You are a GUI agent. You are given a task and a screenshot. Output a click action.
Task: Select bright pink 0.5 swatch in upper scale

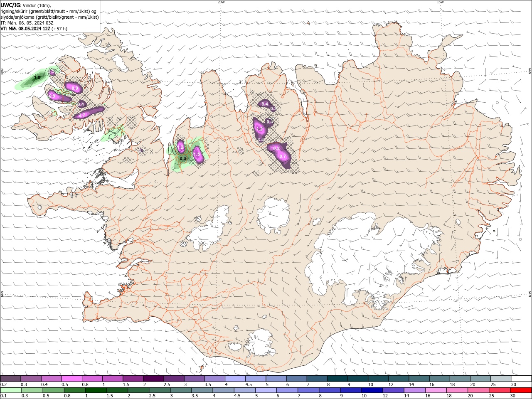pos(71,379)
